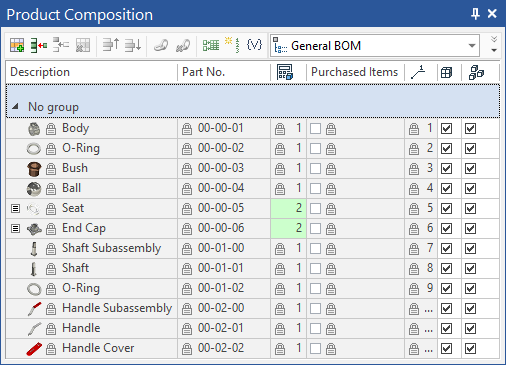This screenshot has height=365, width=506.
Task: Click the add record toolbar icon
Action: point(17,45)
